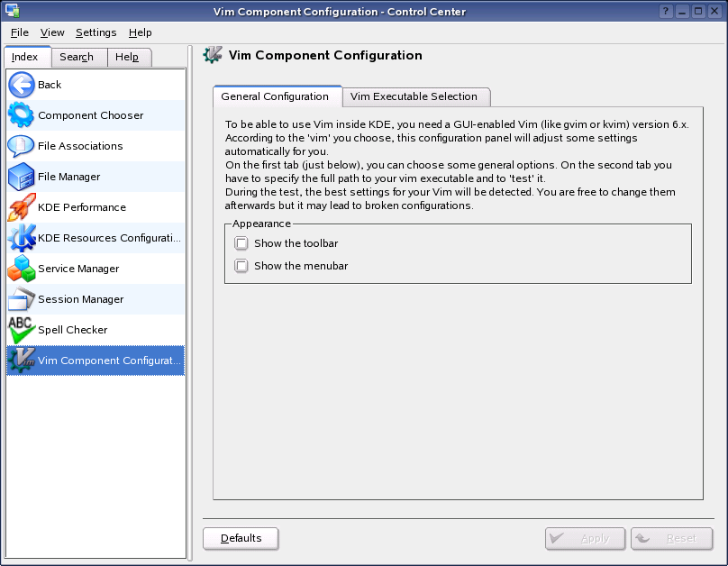Click the File Manager cabinet icon
Viewport: 728px width, 566px height.
point(22,177)
